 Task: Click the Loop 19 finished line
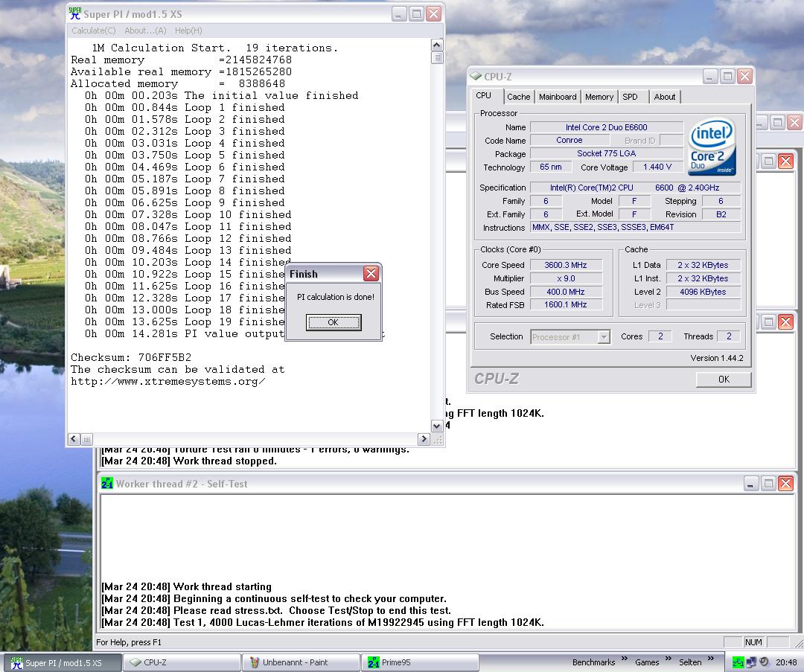(x=185, y=322)
